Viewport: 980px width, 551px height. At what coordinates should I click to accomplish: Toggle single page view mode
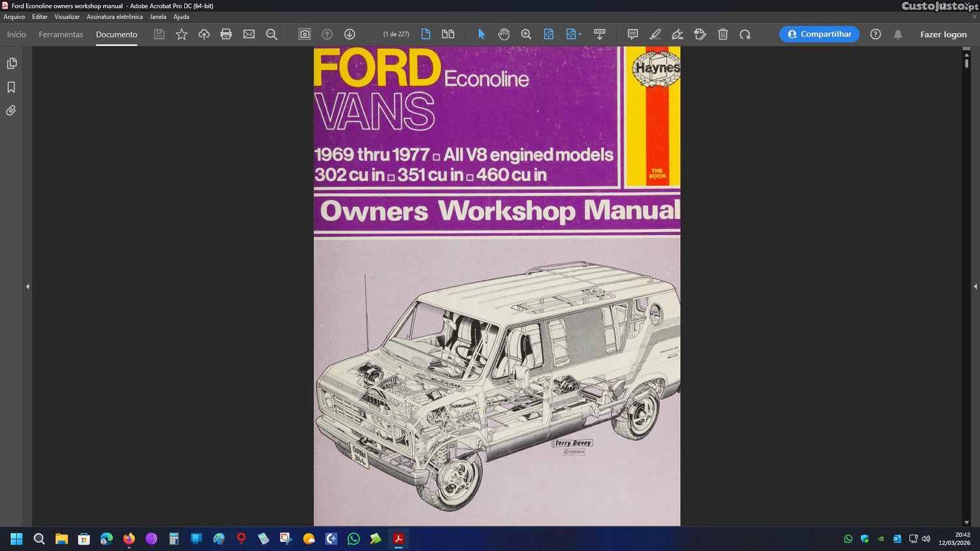point(426,35)
